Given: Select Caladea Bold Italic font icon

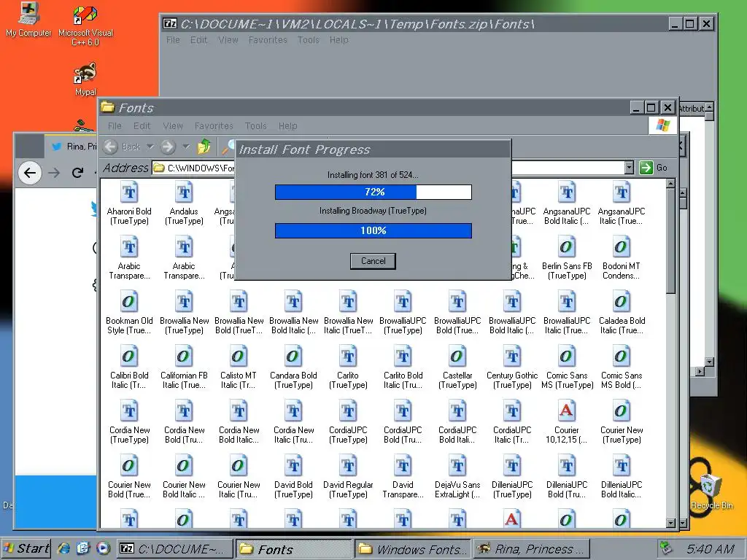Looking at the screenshot, I should 622,301.
